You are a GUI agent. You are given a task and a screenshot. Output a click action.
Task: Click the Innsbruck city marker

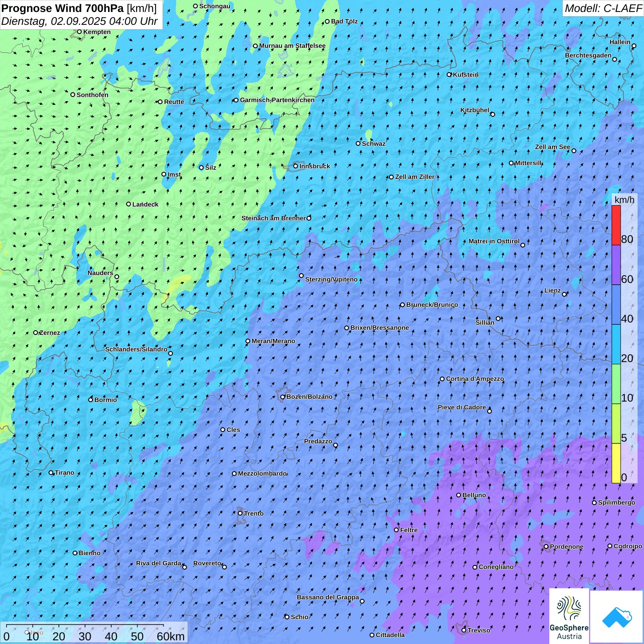point(296,166)
